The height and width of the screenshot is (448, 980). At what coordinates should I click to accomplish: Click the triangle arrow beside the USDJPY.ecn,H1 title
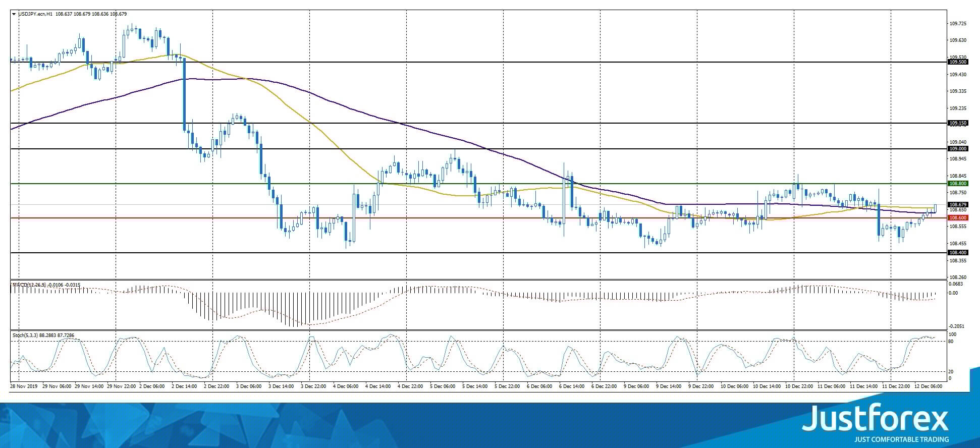(x=14, y=14)
